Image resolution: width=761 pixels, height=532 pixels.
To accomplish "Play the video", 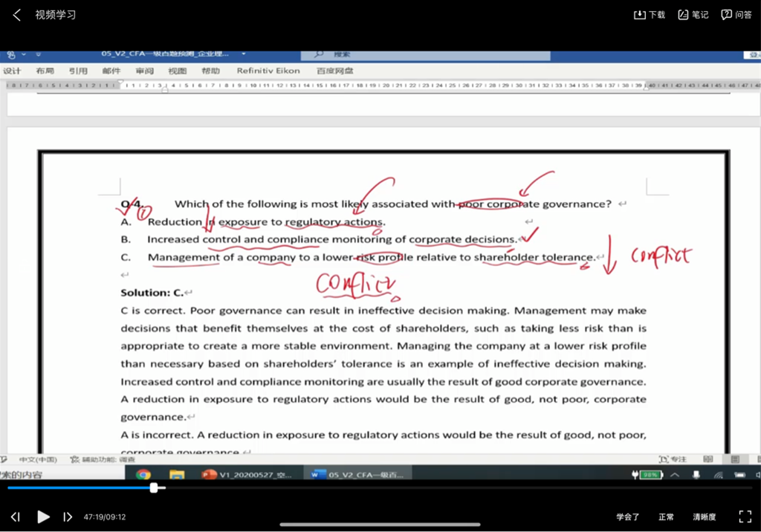I will tap(43, 516).
